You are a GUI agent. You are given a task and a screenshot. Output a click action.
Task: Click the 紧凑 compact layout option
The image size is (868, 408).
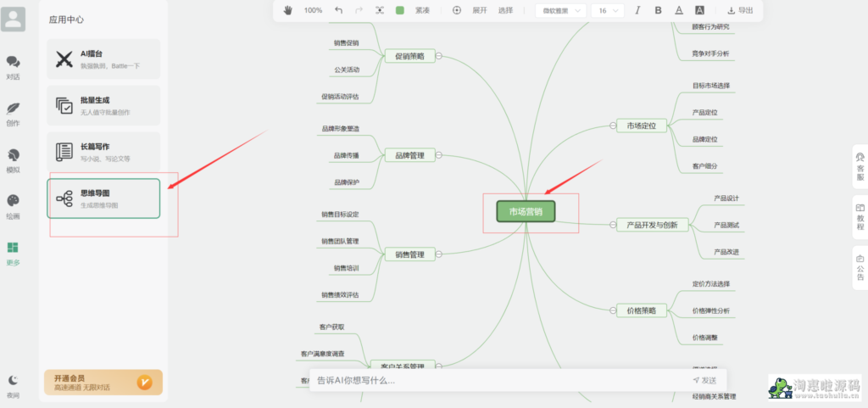[422, 10]
